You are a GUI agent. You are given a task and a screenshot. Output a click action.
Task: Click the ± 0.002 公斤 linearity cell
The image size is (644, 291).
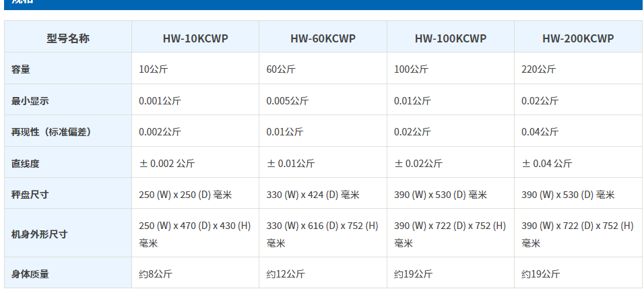(x=167, y=164)
